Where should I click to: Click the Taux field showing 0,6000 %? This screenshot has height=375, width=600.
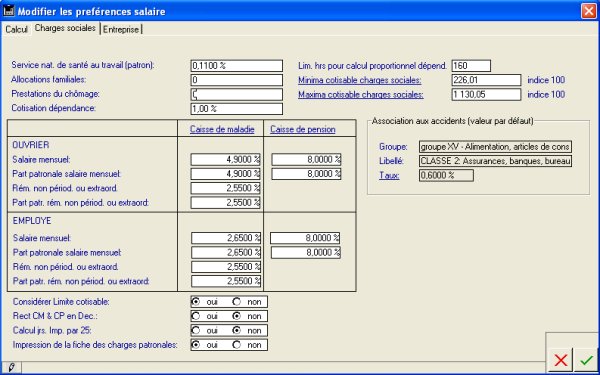pos(446,175)
